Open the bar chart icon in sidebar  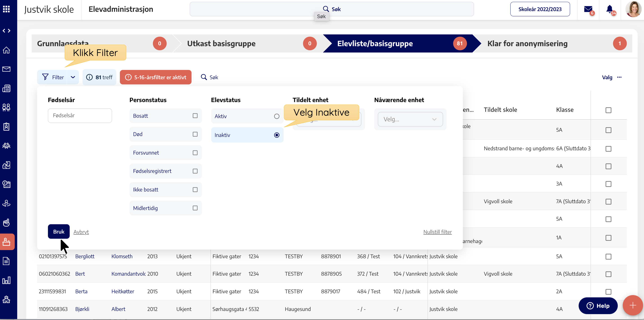[6, 280]
